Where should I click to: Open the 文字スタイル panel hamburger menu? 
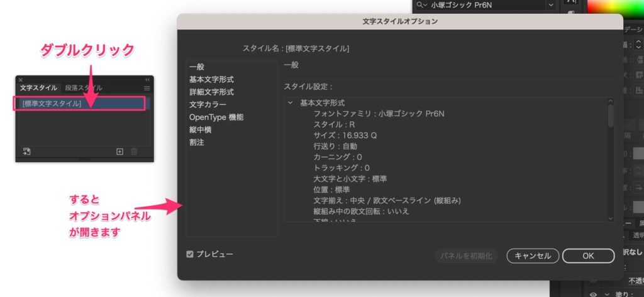147,89
